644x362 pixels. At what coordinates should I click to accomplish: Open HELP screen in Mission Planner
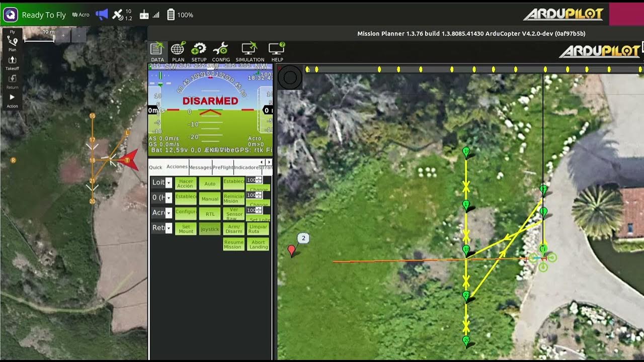pyautogui.click(x=277, y=52)
